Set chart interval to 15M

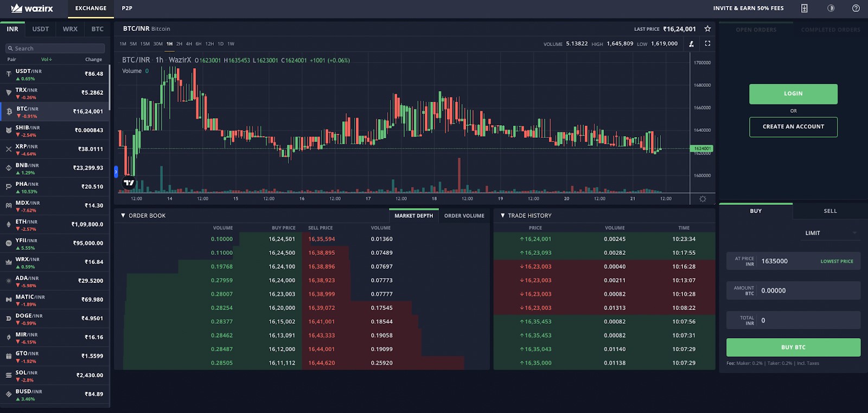click(145, 44)
